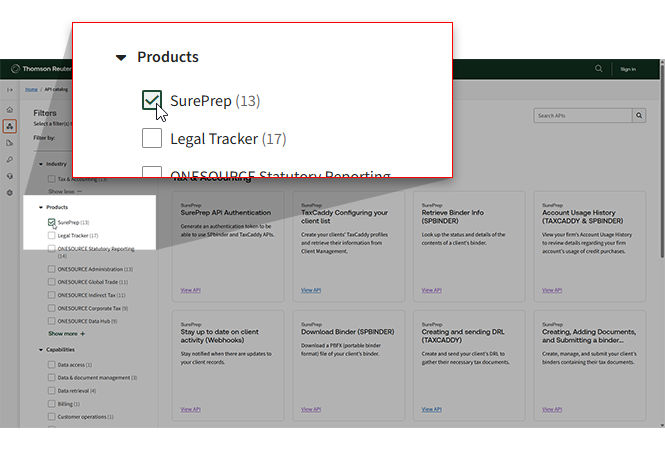The height and width of the screenshot is (461, 665).
Task: Collapse the Capabilities filter section
Action: pos(41,350)
